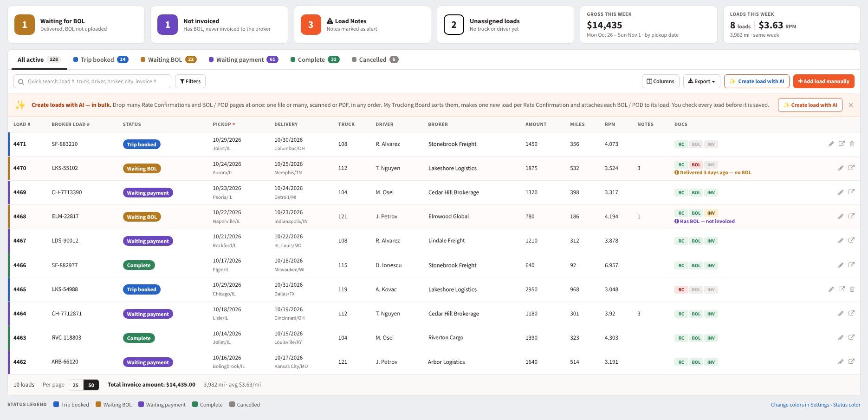Set per page to 50
Screen dimensions: 868x420
[x=91, y=385]
